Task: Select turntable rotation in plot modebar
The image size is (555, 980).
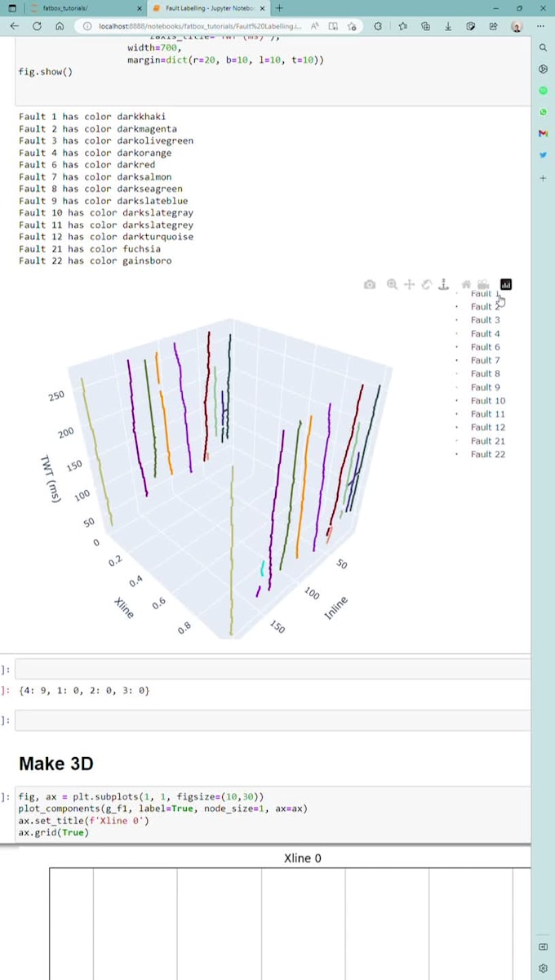Action: pos(443,284)
